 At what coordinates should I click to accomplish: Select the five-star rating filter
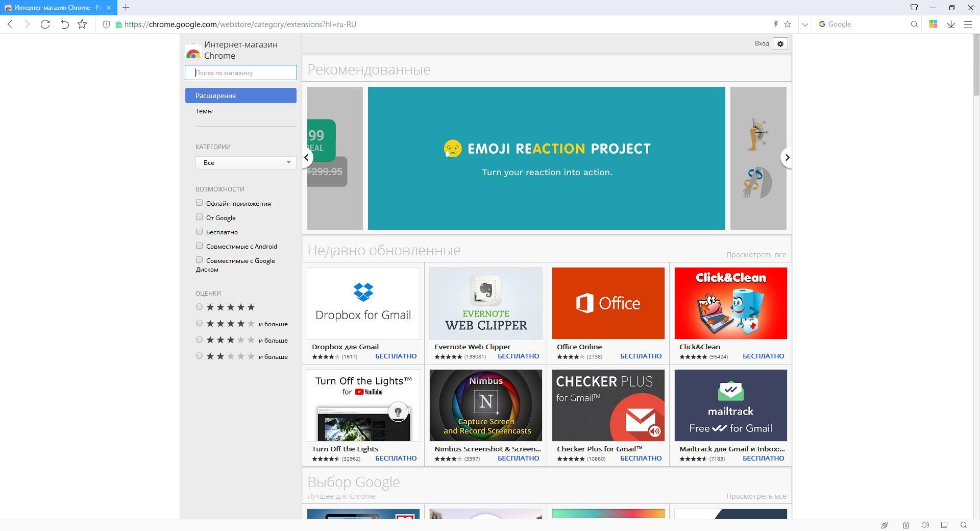200,307
